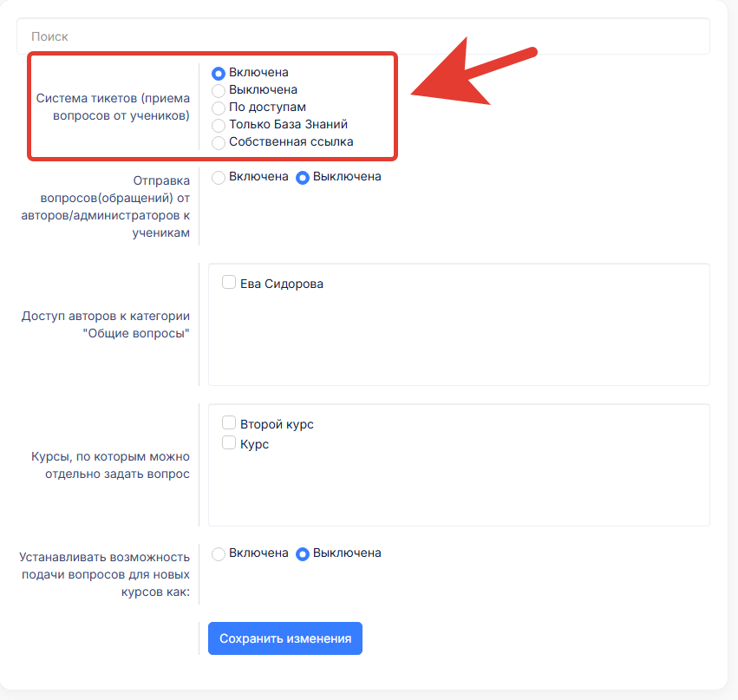Click the Второй курс label text

click(x=277, y=424)
